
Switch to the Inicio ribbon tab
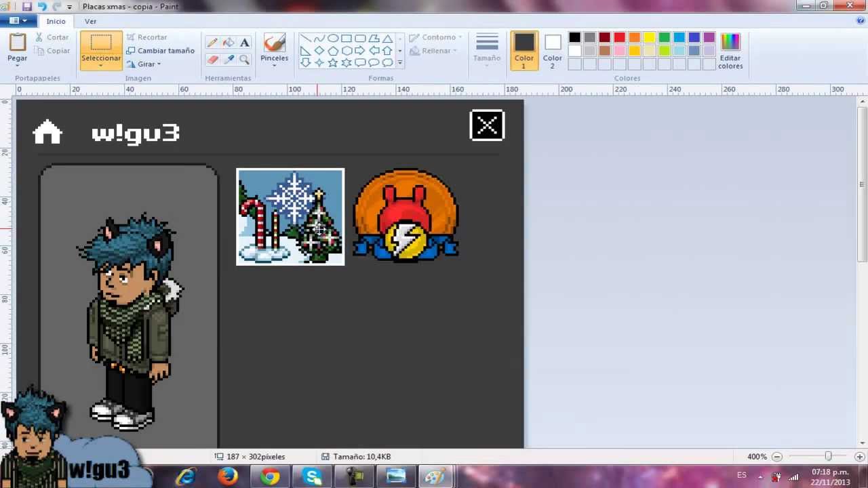click(56, 21)
